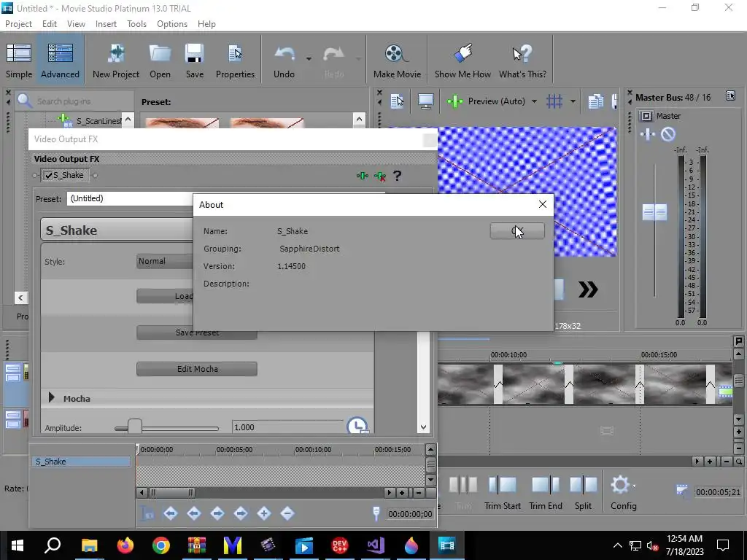Viewport: 747px width, 560px height.
Task: Expand the Mocha parameter group
Action: pos(52,397)
